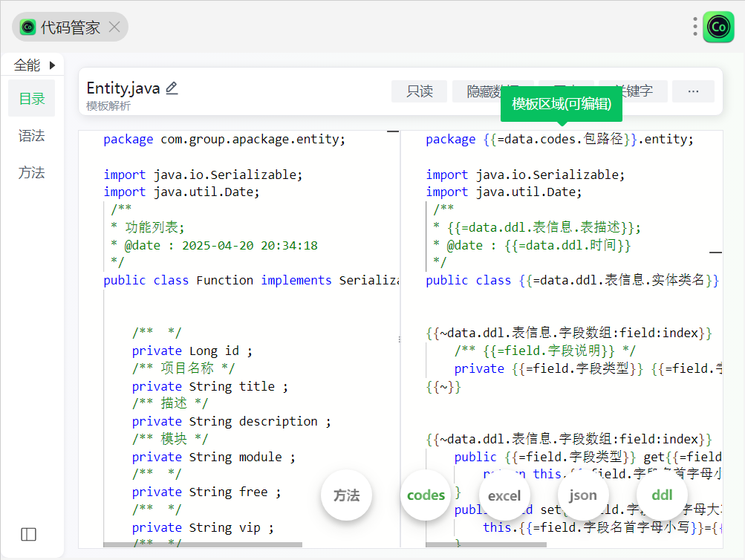Switch to 语法 in the left sidebar
This screenshot has width=745, height=560.
click(x=32, y=136)
